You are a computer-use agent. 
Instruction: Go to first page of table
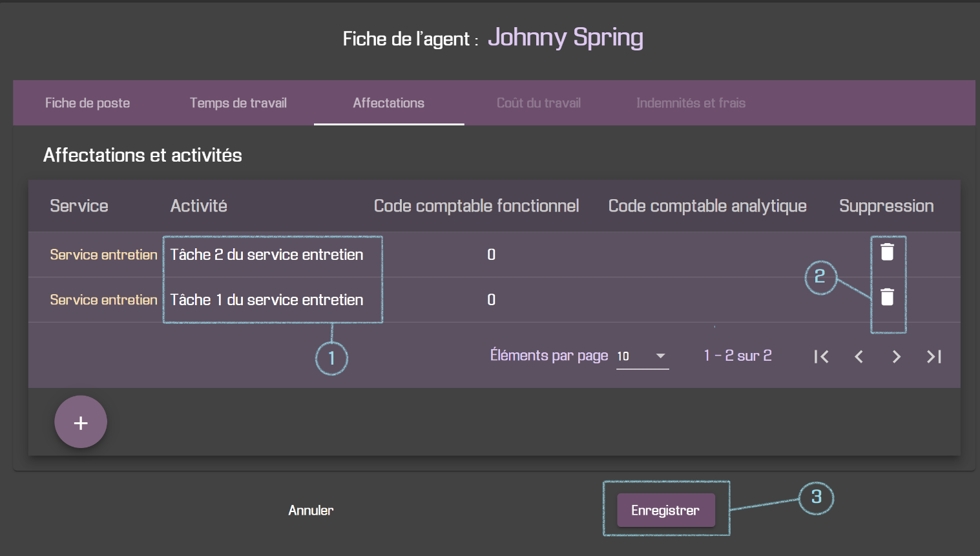coord(821,356)
